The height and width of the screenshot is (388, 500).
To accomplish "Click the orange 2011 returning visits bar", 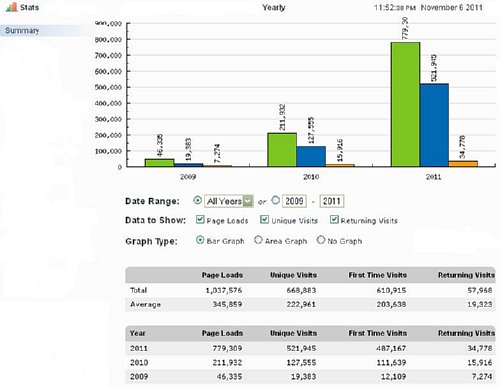I will click(x=463, y=164).
